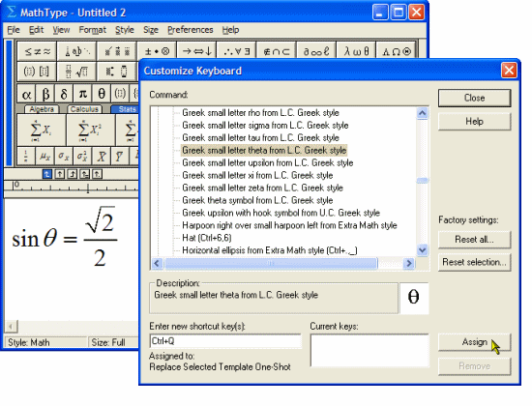Select the left-justified tab stop
The width and height of the screenshot is (532, 406).
(47, 174)
